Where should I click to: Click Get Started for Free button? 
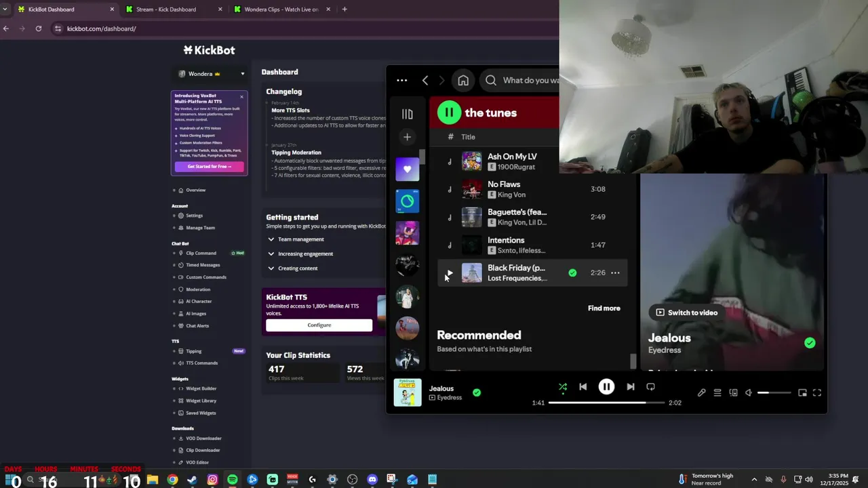[209, 167]
